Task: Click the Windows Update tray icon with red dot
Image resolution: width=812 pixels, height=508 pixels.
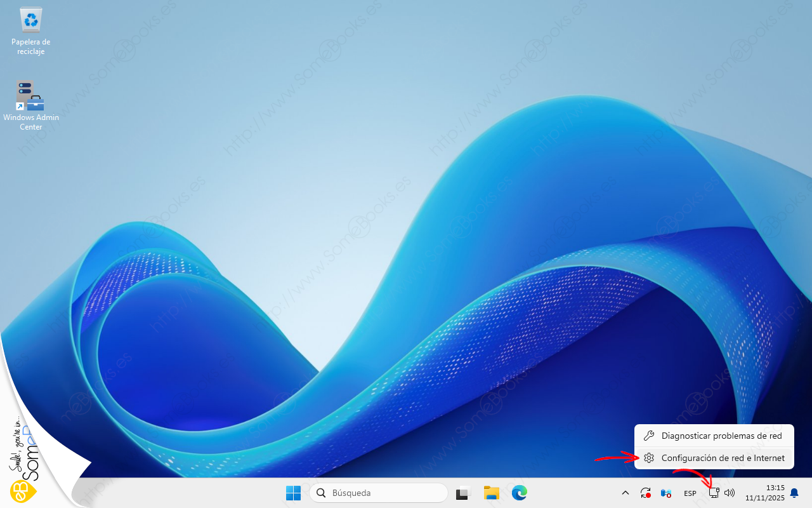Action: coord(646,493)
